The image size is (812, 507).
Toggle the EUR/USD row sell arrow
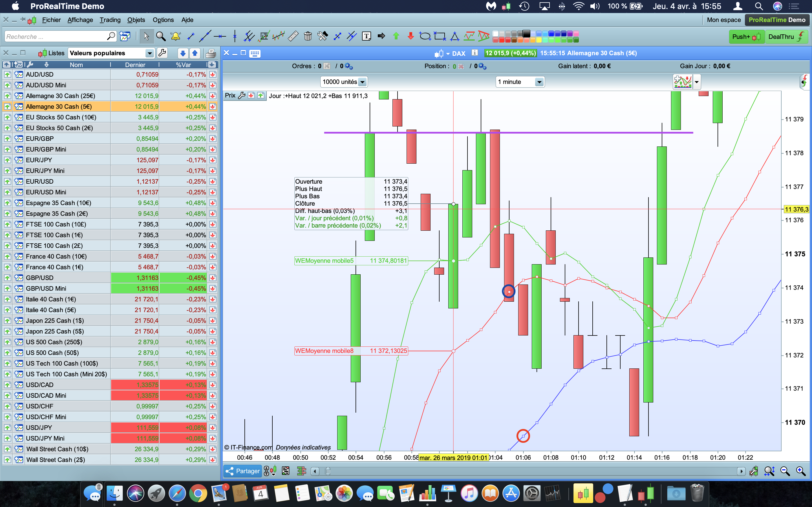[212, 181]
